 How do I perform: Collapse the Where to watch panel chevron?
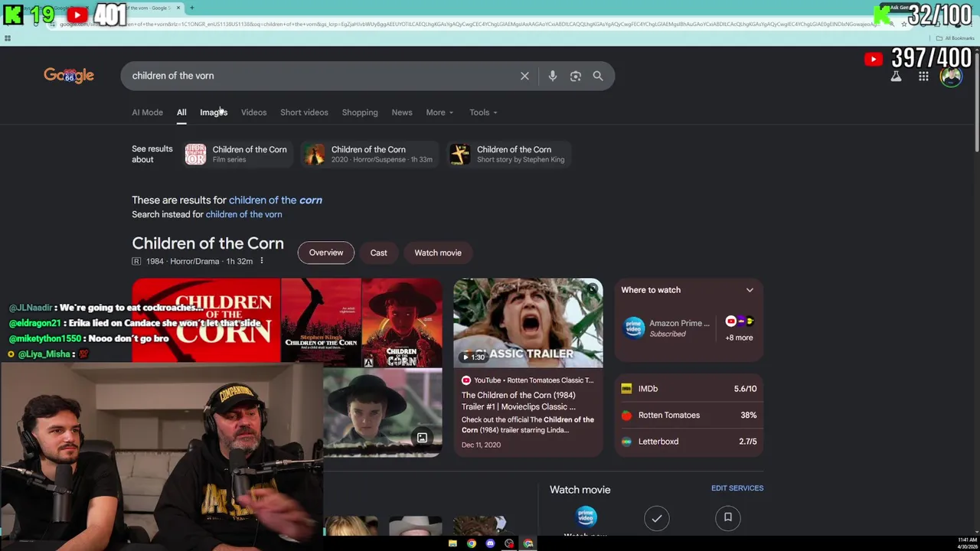click(x=750, y=290)
